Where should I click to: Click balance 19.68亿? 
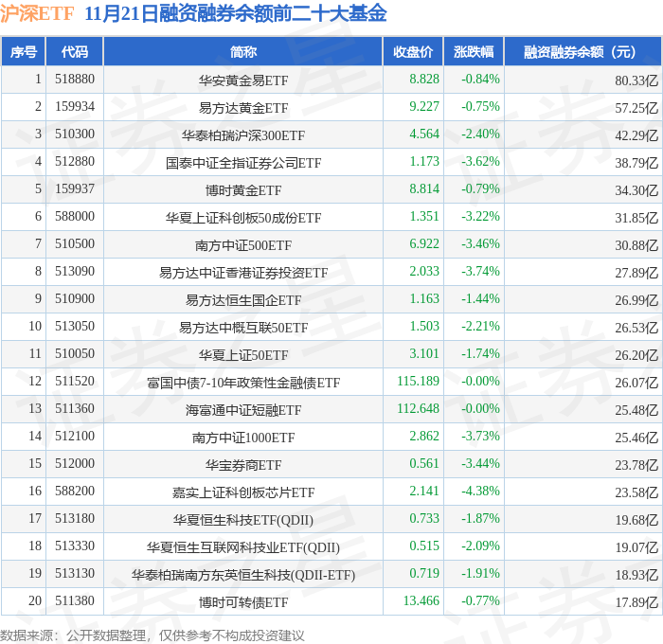coord(636,520)
